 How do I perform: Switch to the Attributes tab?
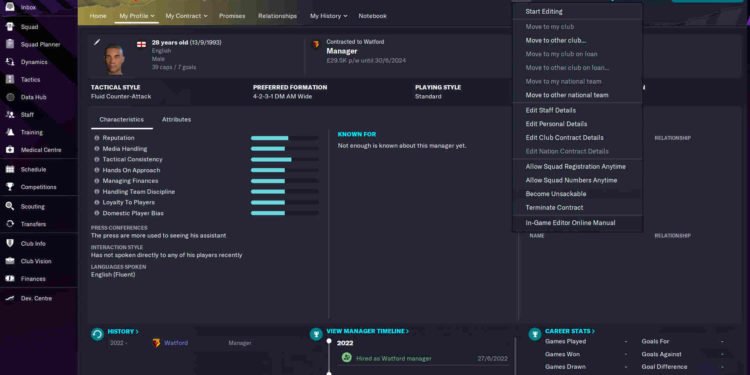[x=176, y=120]
